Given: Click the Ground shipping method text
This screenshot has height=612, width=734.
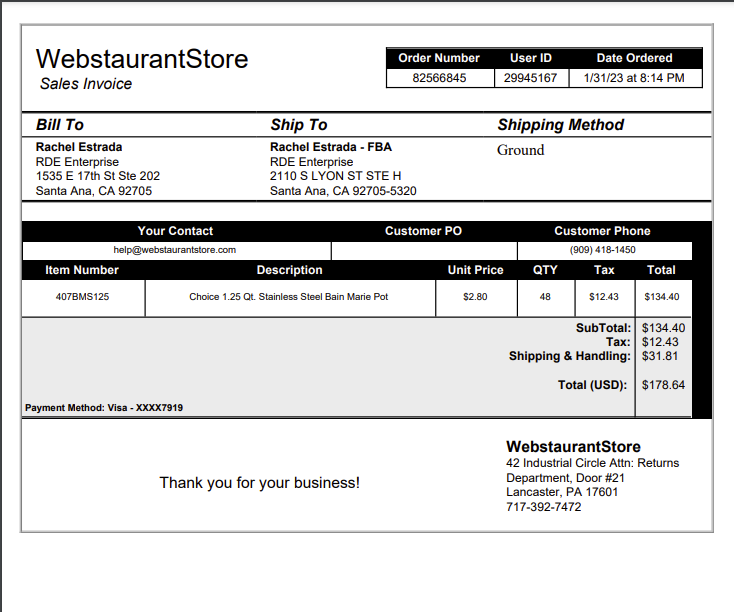Looking at the screenshot, I should 521,150.
